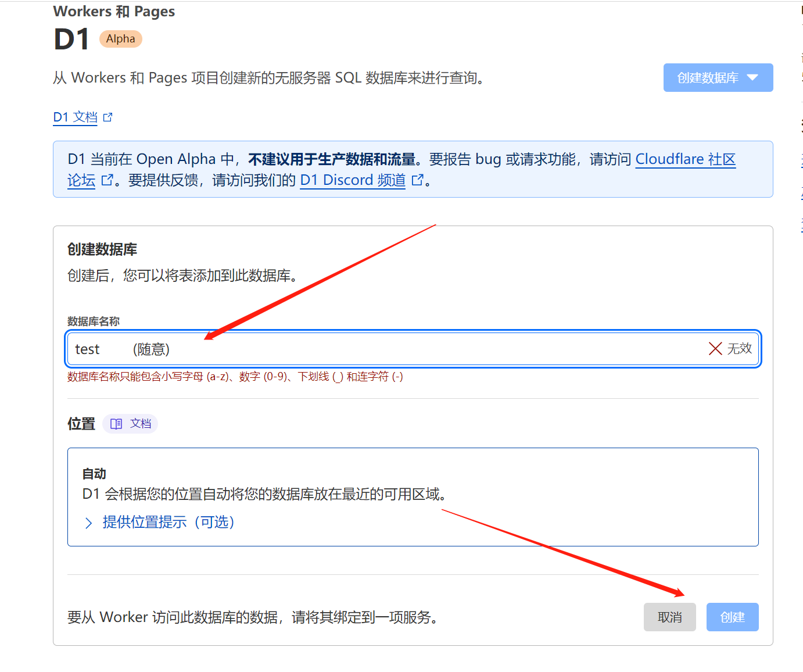The image size is (803, 672).
Task: Click the 文档 badge beside 位置
Action: pos(130,424)
